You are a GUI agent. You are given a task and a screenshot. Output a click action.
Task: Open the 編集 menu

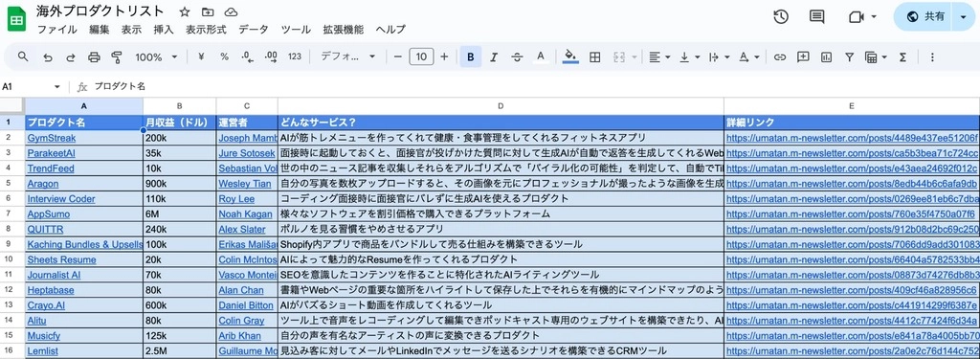point(99,30)
